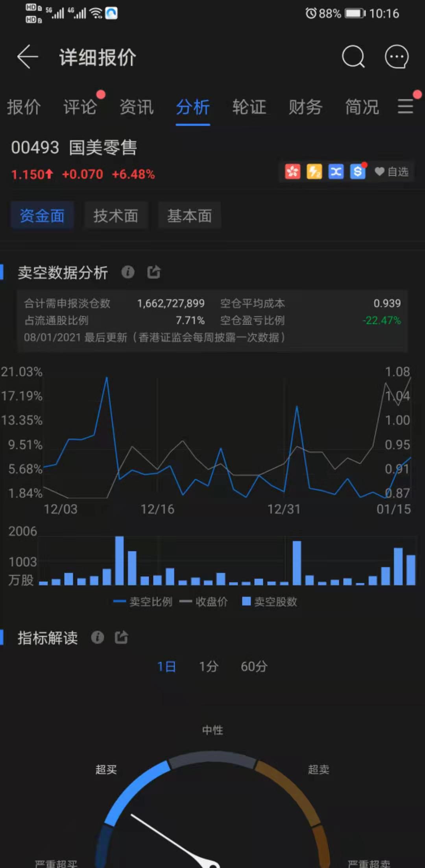Screen dimensions: 425x868
Task: Choose the 1日 indicator period
Action: (166, 666)
